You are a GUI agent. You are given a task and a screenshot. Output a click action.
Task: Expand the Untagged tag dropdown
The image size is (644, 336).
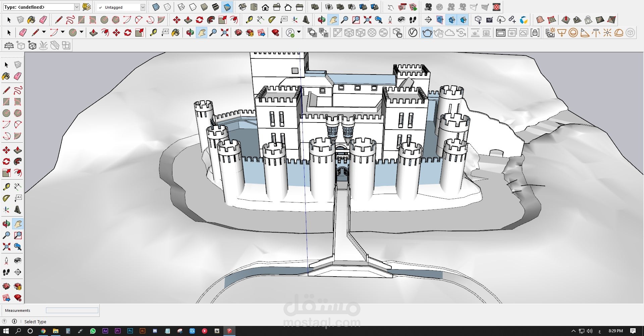143,7
